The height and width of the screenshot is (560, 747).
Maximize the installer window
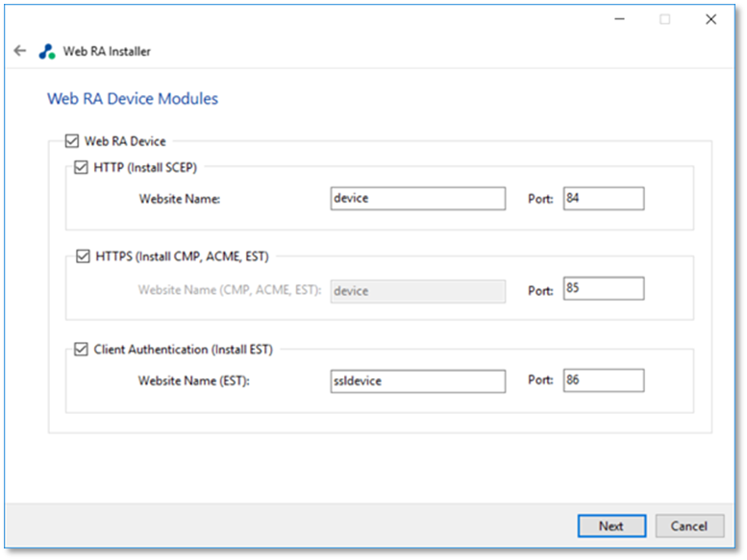pos(664,19)
